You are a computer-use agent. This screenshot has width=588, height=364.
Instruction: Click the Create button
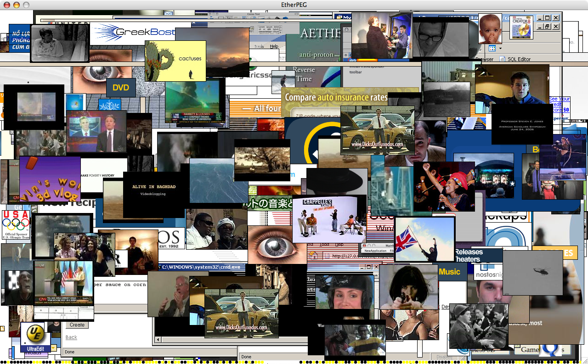pos(77,325)
